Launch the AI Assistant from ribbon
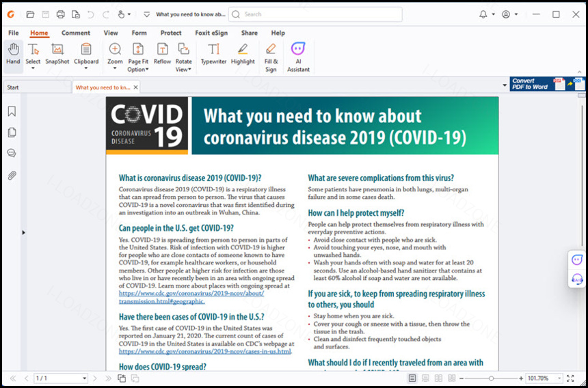Image resolution: width=588 pixels, height=388 pixels. [x=299, y=57]
